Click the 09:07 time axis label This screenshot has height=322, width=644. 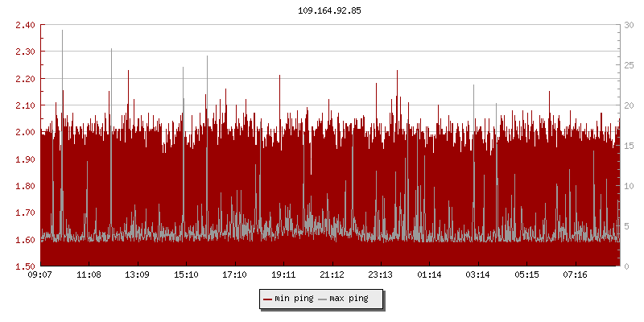point(40,275)
